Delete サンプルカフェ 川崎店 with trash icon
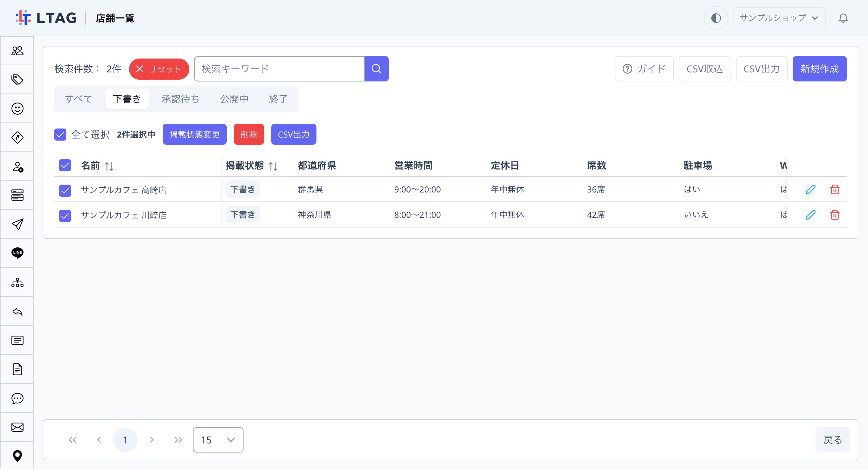The width and height of the screenshot is (868, 470). pos(834,215)
